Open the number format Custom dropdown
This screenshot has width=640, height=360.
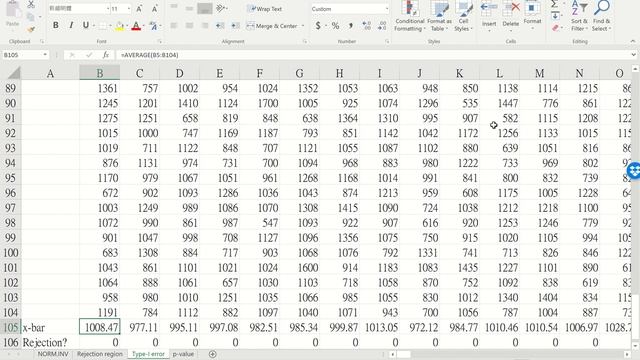point(386,9)
